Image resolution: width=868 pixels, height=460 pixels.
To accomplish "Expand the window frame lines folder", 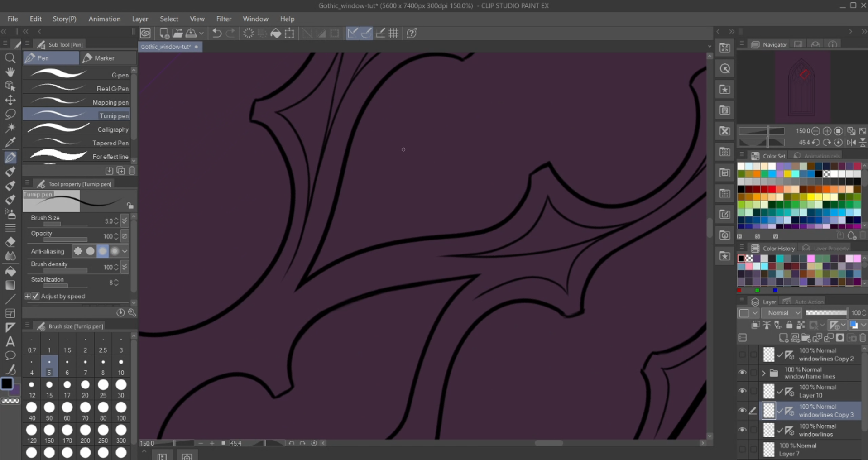I will (763, 373).
